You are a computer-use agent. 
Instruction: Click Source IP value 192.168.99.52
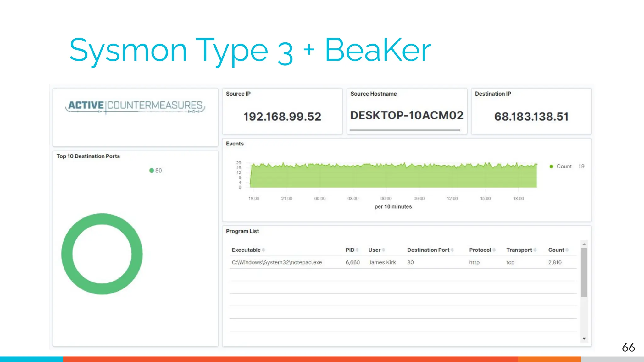(282, 117)
